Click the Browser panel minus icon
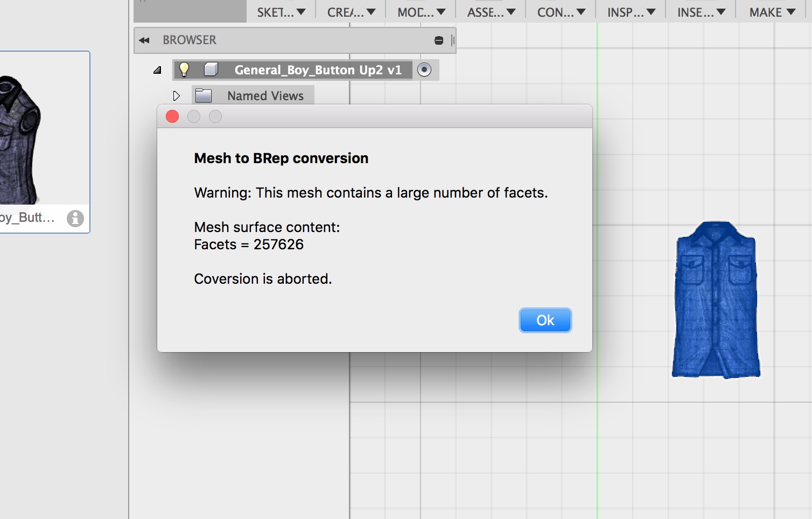Viewport: 812px width, 519px height. click(x=439, y=40)
